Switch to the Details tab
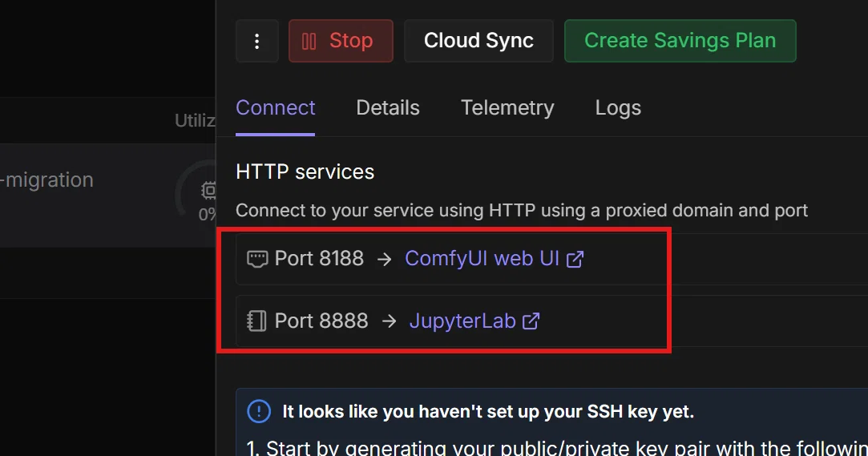Screen dimensions: 868x456 (x=387, y=108)
